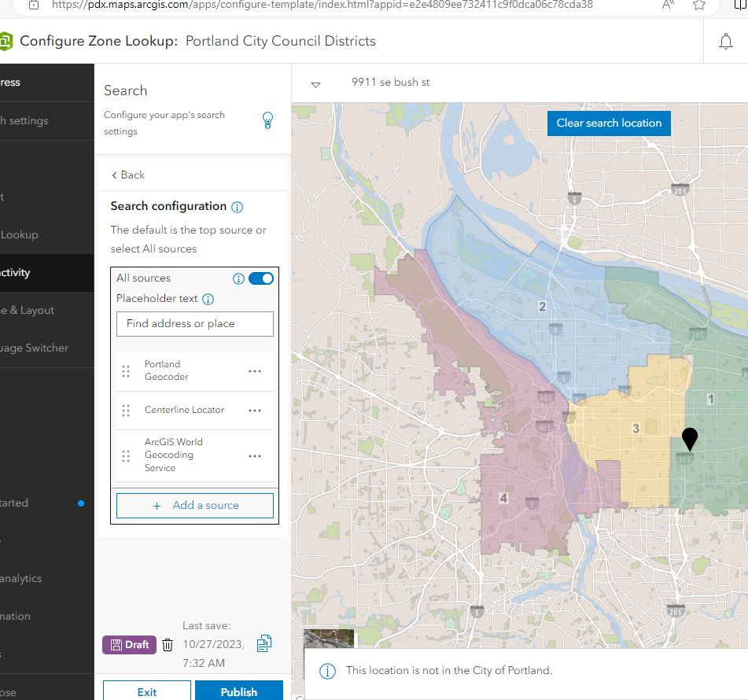Open the ArcGIS World Geocoding Service ellipsis menu
The image size is (748, 700).
(254, 455)
